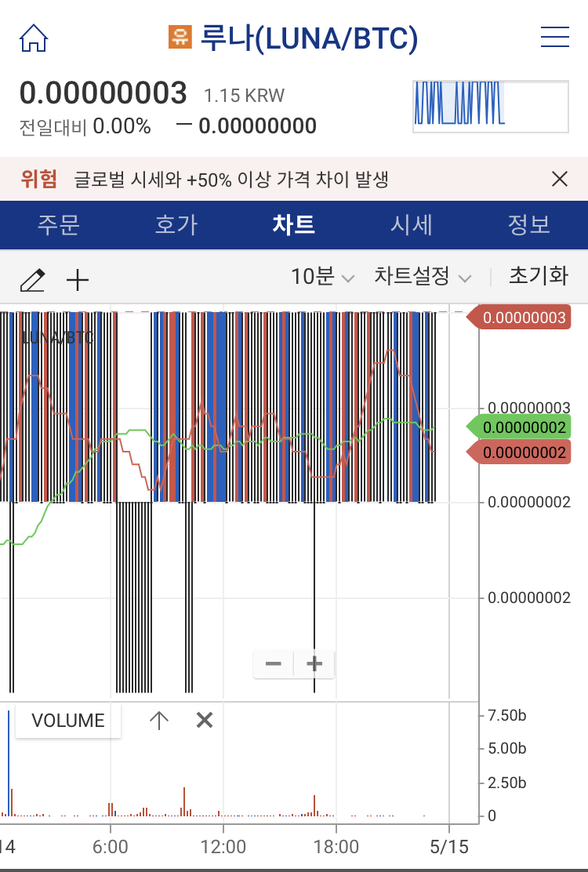Click the 18:00 time axis label
This screenshot has height=872, width=588.
tap(336, 847)
